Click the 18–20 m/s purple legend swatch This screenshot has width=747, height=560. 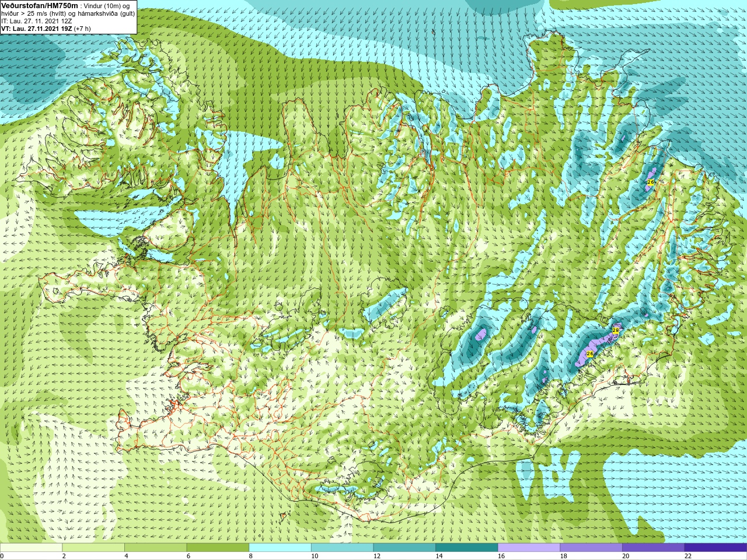coord(591,548)
